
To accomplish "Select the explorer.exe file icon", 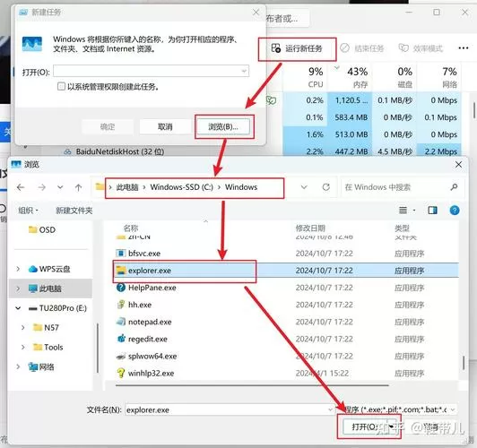I will [x=121, y=271].
